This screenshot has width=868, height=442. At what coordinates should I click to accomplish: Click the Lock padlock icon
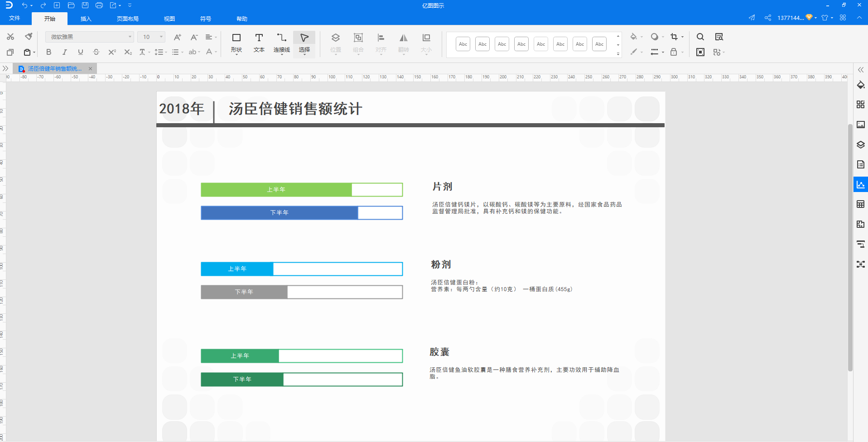coord(674,52)
